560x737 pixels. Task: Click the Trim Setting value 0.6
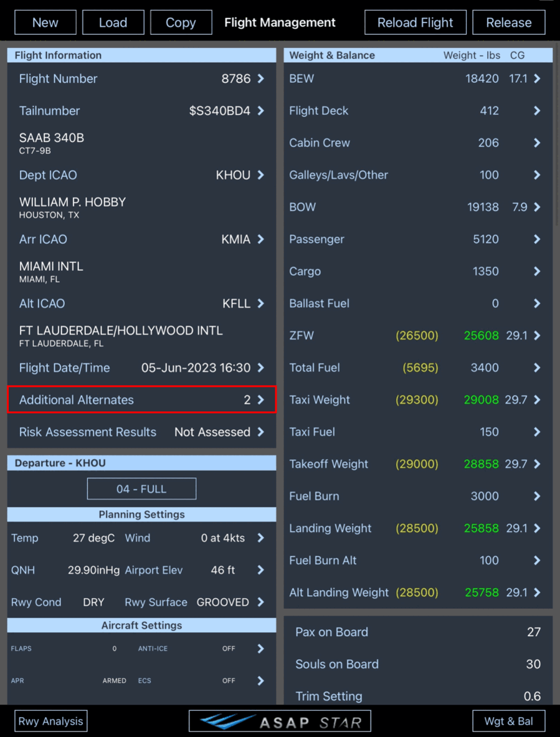(533, 696)
